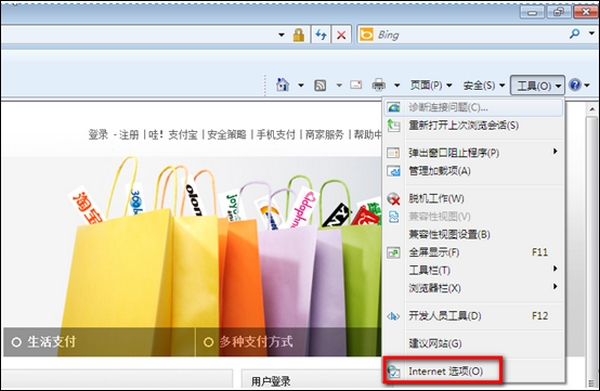Viewport: 600px width, 391px height.
Task: Click the Bing search provider icon
Action: pyautogui.click(x=366, y=35)
